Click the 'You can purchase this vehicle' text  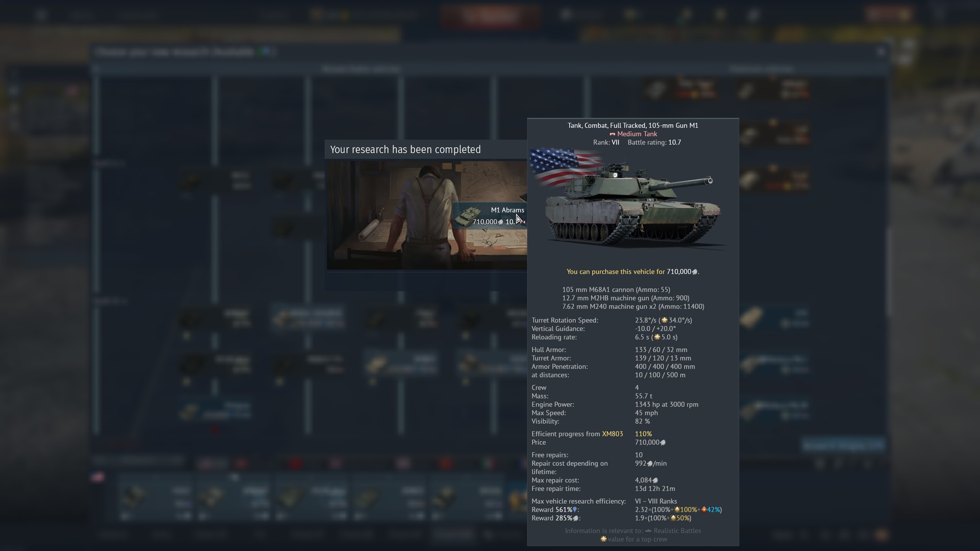(616, 272)
